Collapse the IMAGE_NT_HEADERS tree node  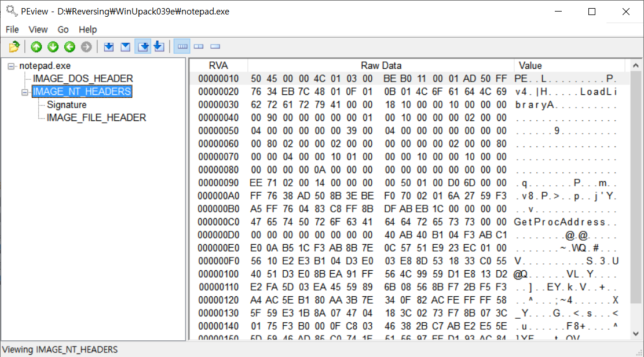click(25, 92)
